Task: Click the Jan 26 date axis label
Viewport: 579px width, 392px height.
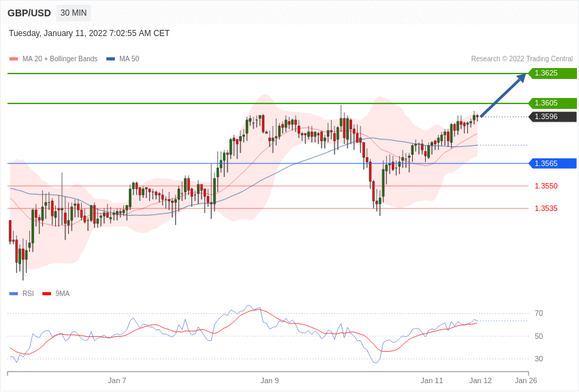Action: (x=526, y=380)
